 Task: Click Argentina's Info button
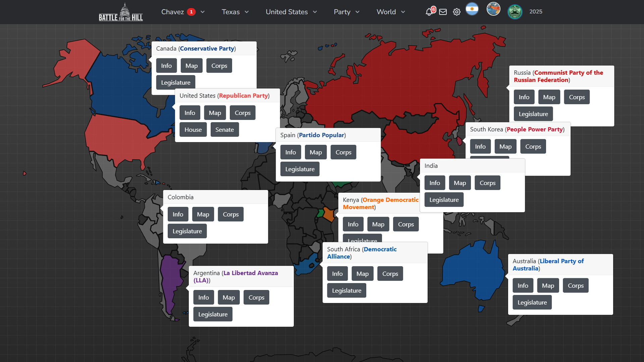204,298
